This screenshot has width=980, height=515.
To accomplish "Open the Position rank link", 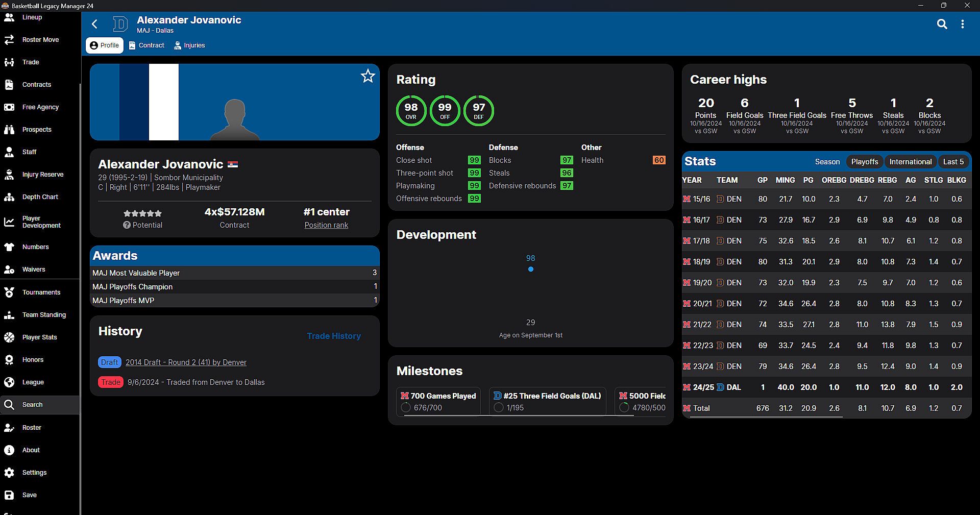I will 326,225.
